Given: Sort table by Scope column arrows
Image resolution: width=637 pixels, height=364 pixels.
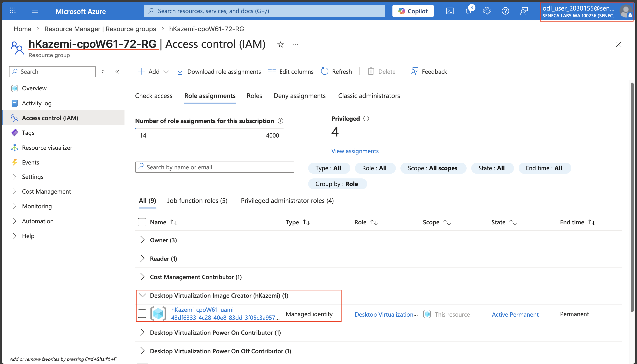Looking at the screenshot, I should click(447, 222).
